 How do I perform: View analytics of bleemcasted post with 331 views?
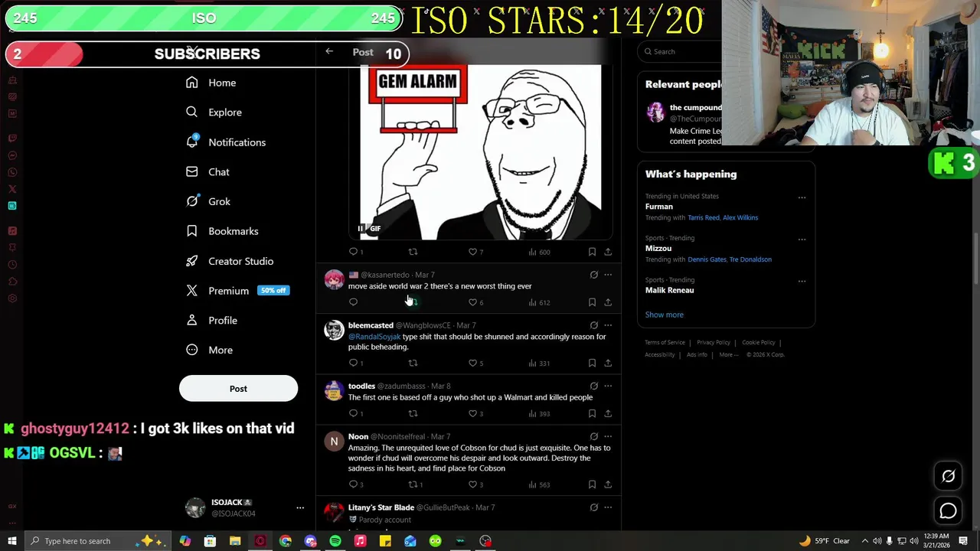click(539, 363)
